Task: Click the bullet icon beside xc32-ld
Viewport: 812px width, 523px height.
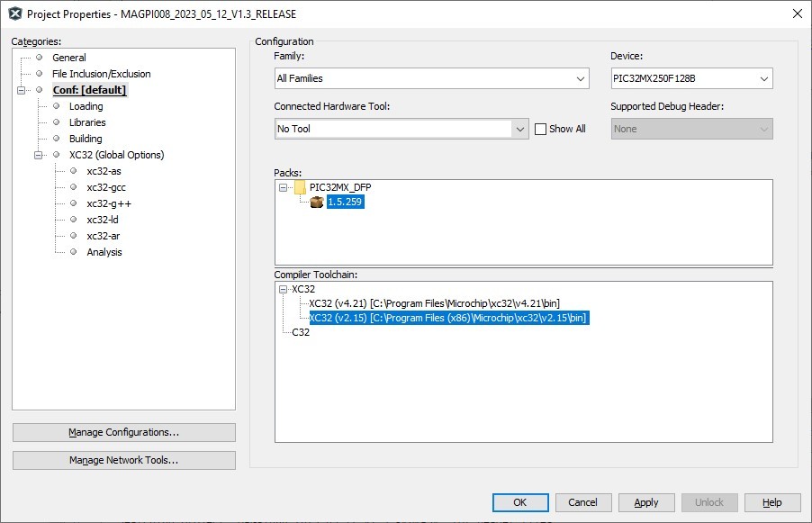Action: [x=74, y=220]
